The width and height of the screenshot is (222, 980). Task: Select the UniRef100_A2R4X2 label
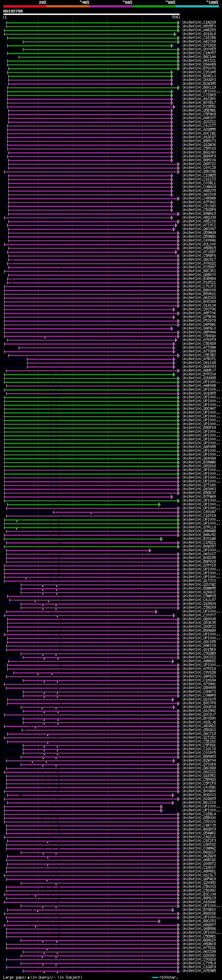pyautogui.click(x=199, y=592)
